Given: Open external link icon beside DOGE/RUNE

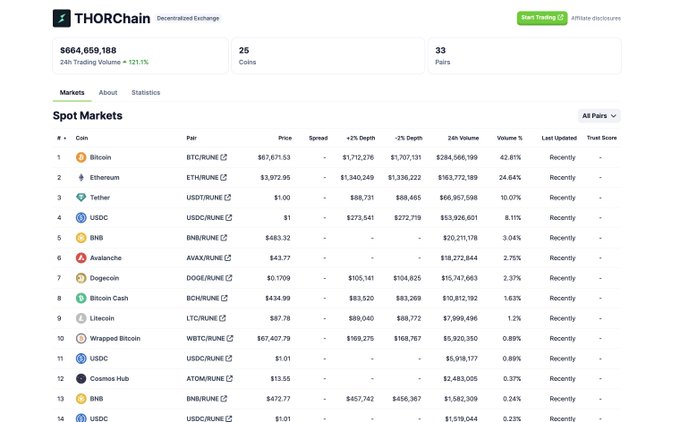Looking at the screenshot, I should click(x=229, y=278).
